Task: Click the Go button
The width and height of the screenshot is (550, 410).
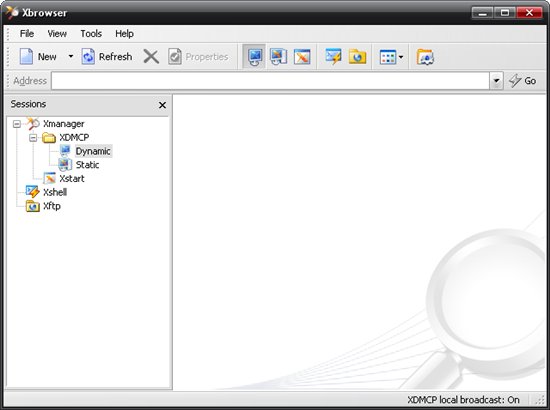Action: (x=523, y=81)
